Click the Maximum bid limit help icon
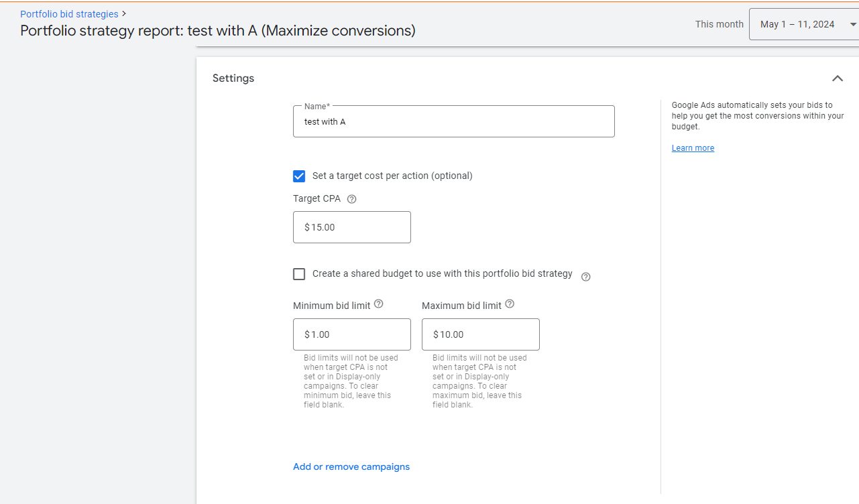 coord(510,304)
